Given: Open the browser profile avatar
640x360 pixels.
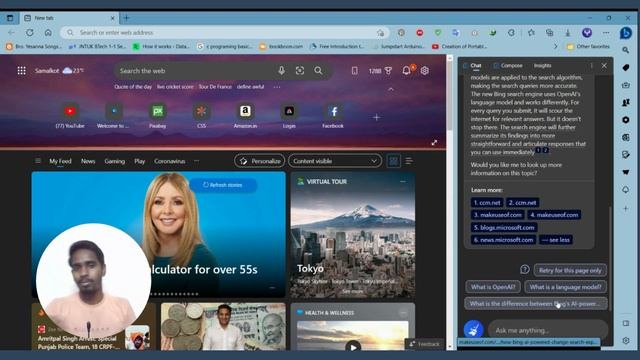Looking at the screenshot, I should pos(587,33).
